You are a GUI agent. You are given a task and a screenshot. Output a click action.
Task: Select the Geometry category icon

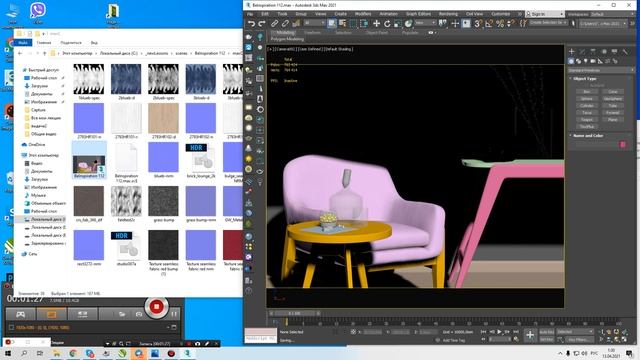571,61
